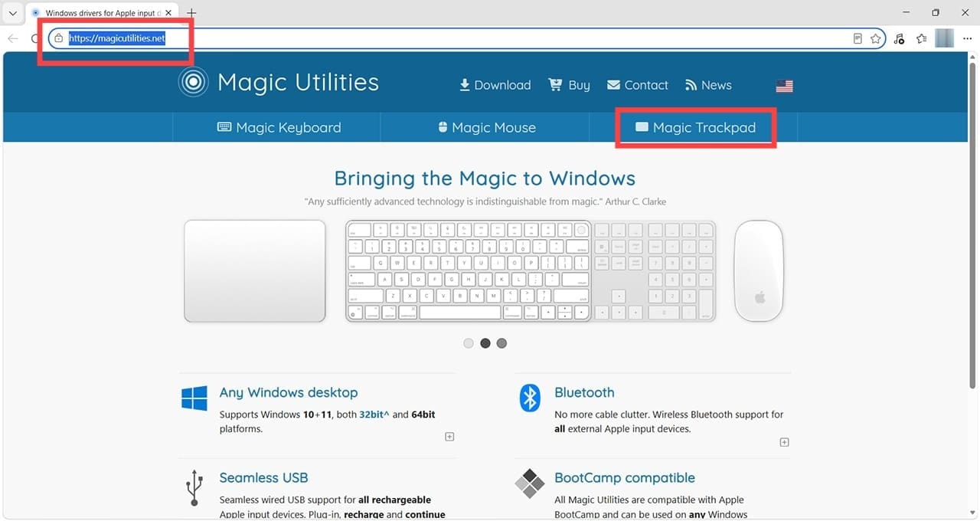Click the Bluetooth heading
This screenshot has height=521, width=980.
[x=584, y=392]
